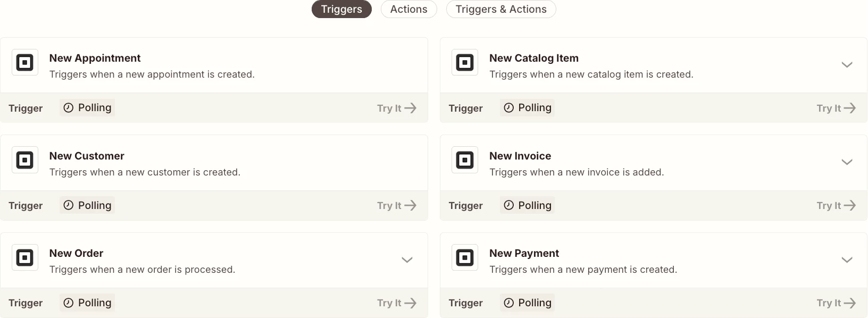Try the New Customer trigger
Image resolution: width=868 pixels, height=318 pixels.
pos(396,206)
